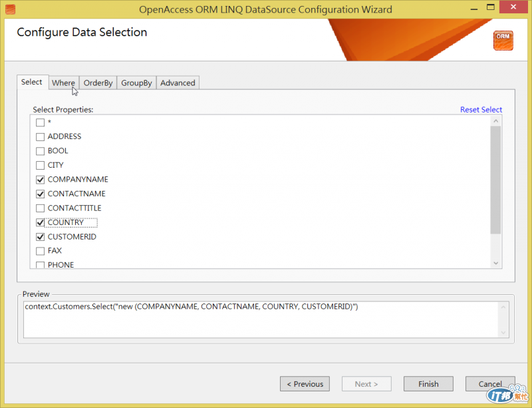Viewport: 532px width, 408px height.
Task: Open the Where tab
Action: (63, 83)
